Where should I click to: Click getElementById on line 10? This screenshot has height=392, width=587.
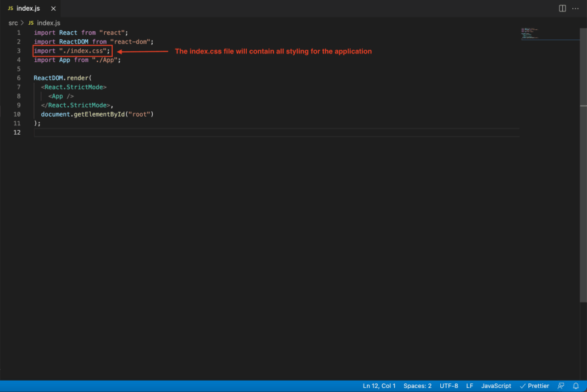pos(99,114)
